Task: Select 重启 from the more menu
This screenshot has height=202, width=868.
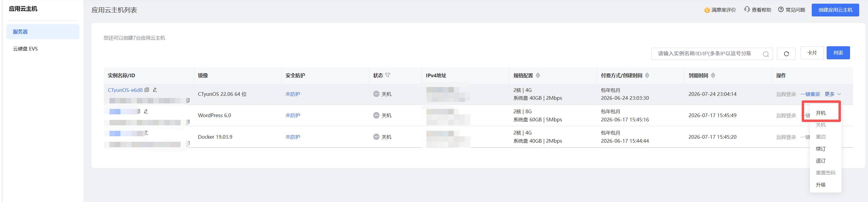Action: click(x=821, y=137)
